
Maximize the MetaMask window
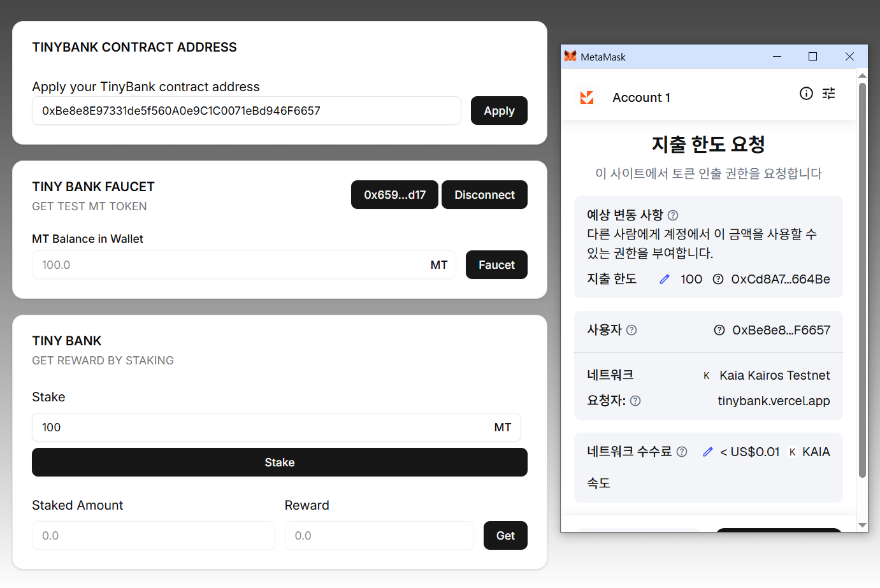812,57
